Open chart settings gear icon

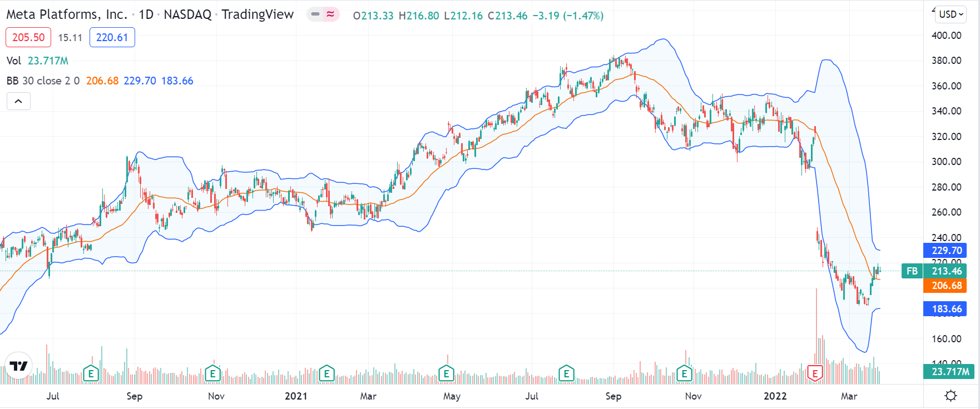tap(951, 396)
